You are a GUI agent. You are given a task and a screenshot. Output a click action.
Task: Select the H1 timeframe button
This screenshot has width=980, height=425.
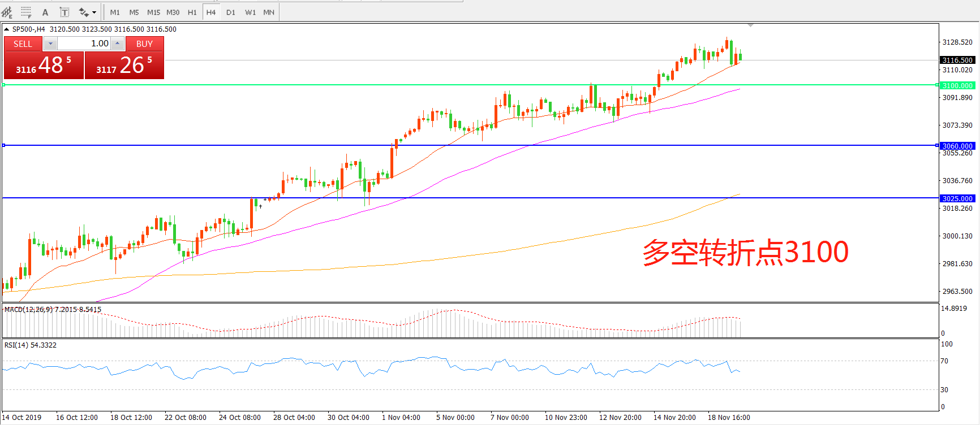(192, 12)
